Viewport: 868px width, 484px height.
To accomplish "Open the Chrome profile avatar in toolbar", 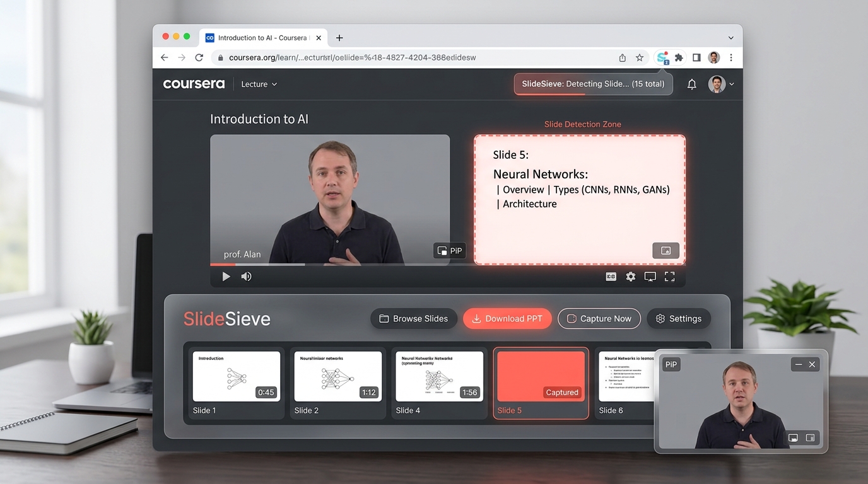I will click(714, 57).
